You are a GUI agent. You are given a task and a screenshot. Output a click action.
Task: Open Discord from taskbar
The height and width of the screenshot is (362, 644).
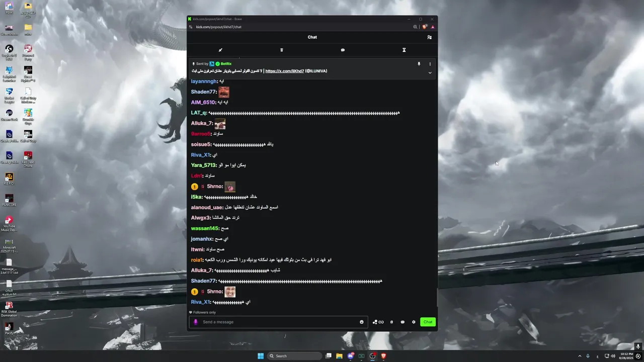click(351, 356)
